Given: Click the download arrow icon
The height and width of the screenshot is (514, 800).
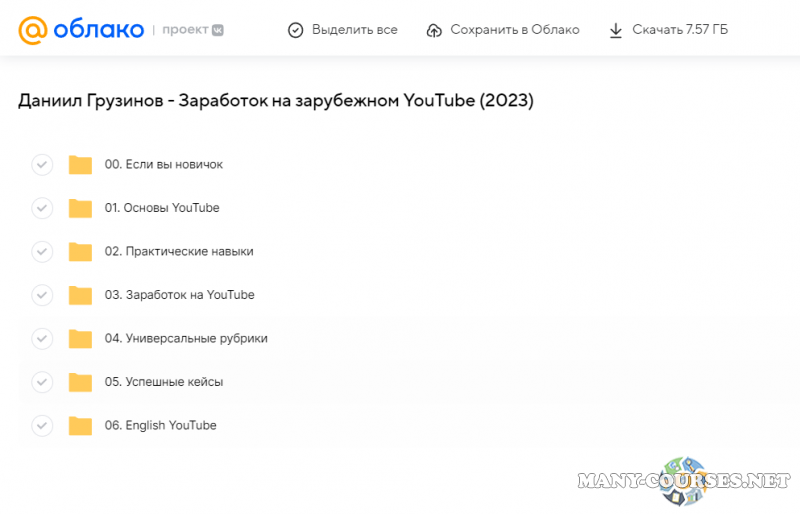Looking at the screenshot, I should click(616, 30).
